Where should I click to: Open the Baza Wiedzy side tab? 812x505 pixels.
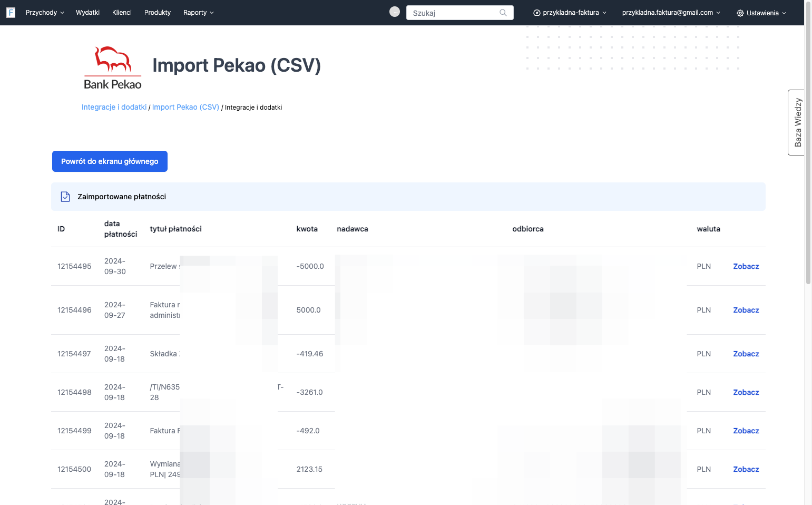(x=797, y=122)
